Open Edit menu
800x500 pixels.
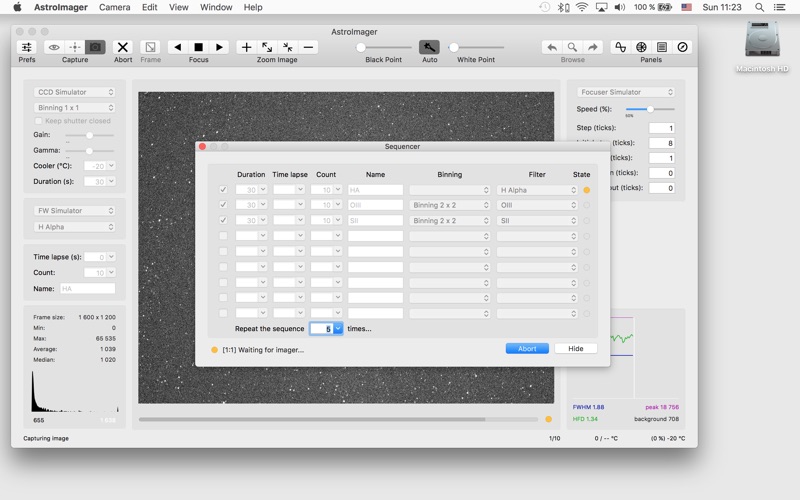click(149, 7)
